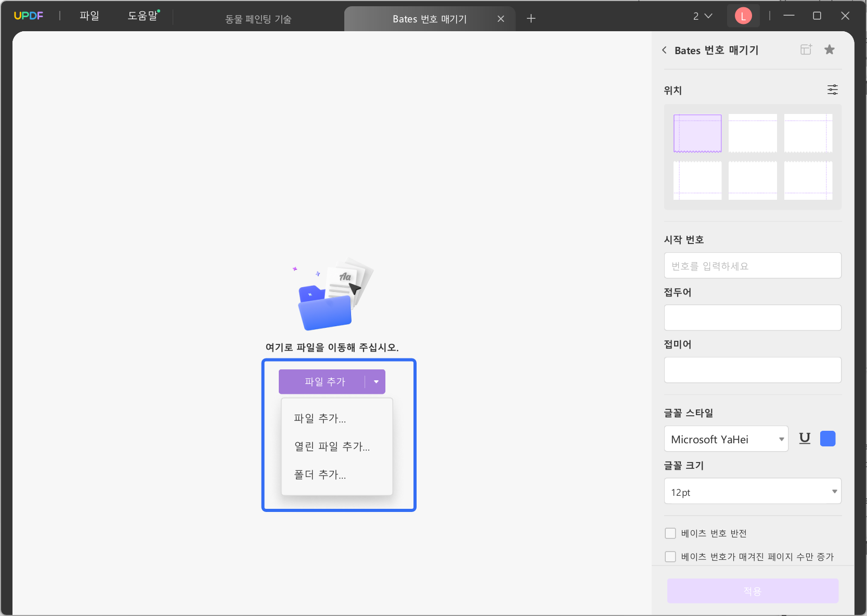Open 12pt font size dropdown
The image size is (867, 616).
(x=753, y=491)
